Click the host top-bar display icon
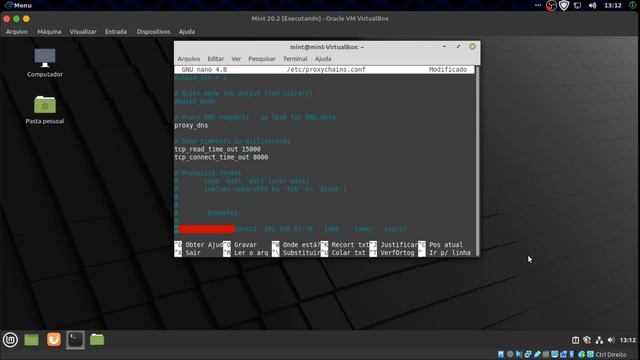 pos(577,5)
